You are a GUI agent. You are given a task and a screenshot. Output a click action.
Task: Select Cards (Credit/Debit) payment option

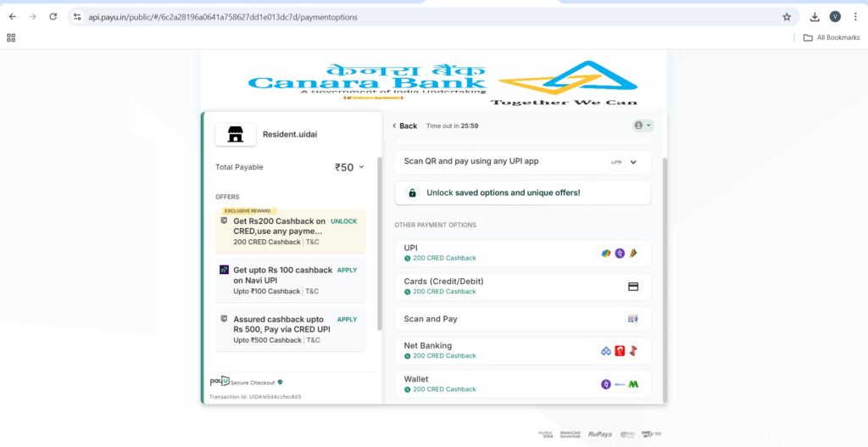point(522,287)
